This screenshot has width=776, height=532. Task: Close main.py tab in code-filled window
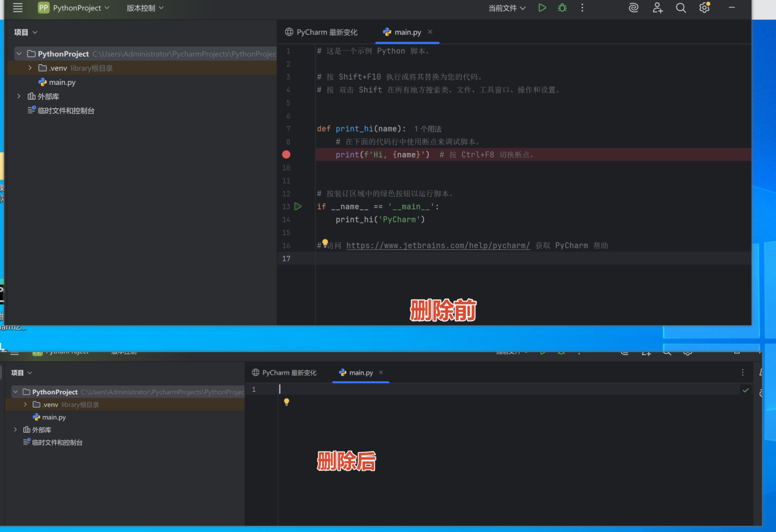pos(430,32)
